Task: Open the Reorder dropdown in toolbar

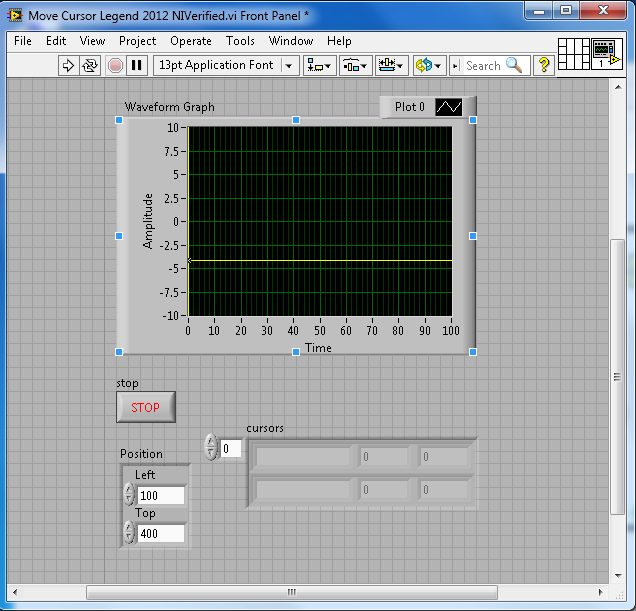Action: pos(428,65)
